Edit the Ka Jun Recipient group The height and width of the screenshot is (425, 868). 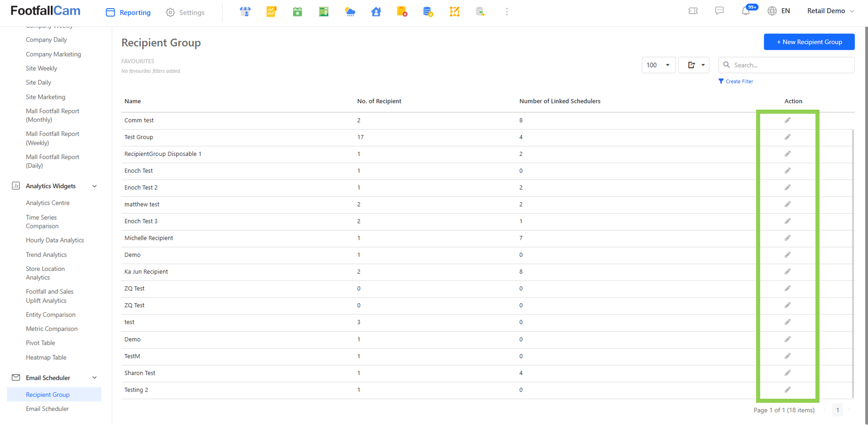(788, 272)
